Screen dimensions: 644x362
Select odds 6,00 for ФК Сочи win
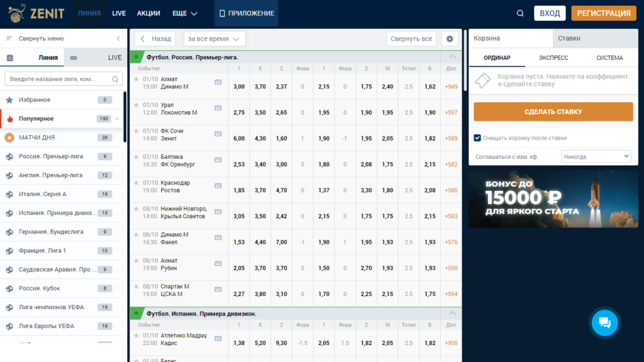click(238, 138)
